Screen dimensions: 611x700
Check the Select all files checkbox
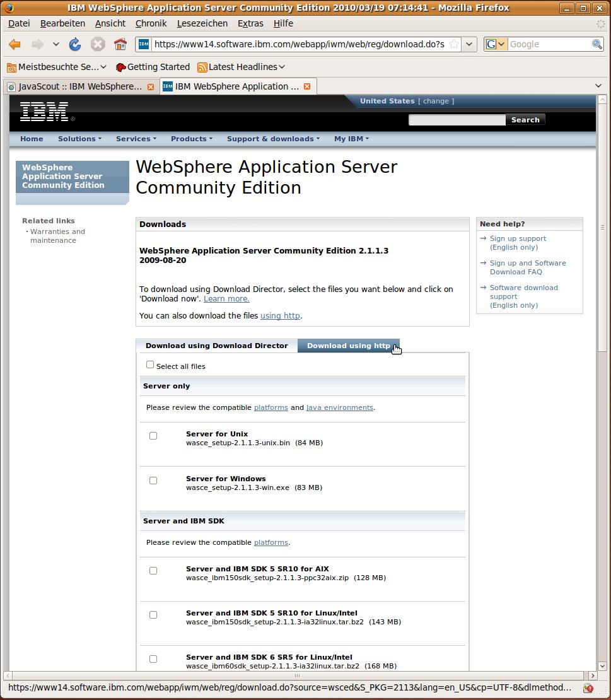(150, 365)
